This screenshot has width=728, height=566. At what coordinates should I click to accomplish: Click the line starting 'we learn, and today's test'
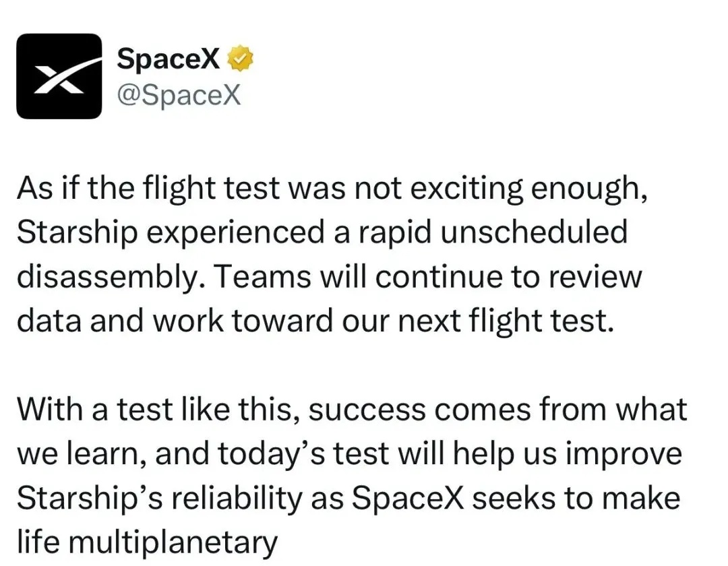[x=350, y=453]
